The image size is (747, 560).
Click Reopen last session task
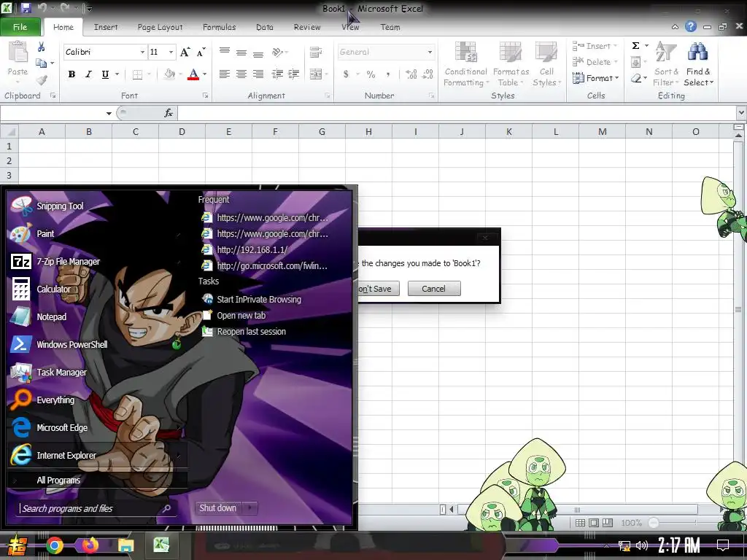[251, 332]
